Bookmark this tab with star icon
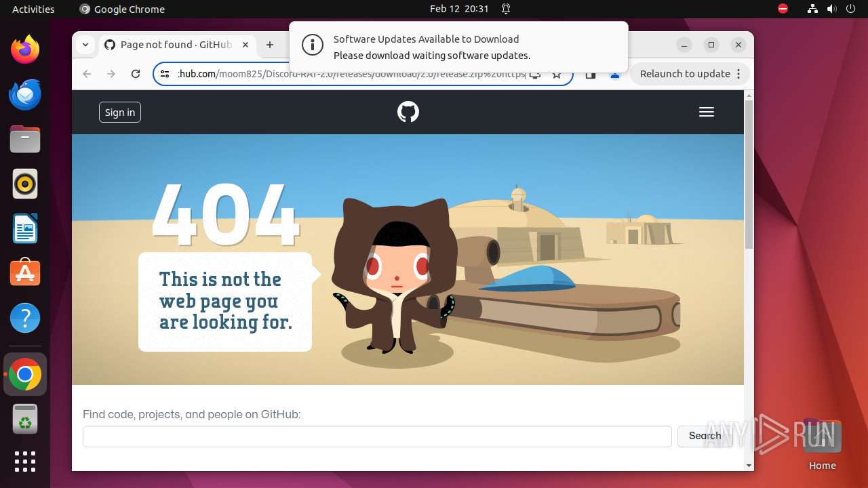Image resolution: width=868 pixels, height=488 pixels. click(557, 74)
